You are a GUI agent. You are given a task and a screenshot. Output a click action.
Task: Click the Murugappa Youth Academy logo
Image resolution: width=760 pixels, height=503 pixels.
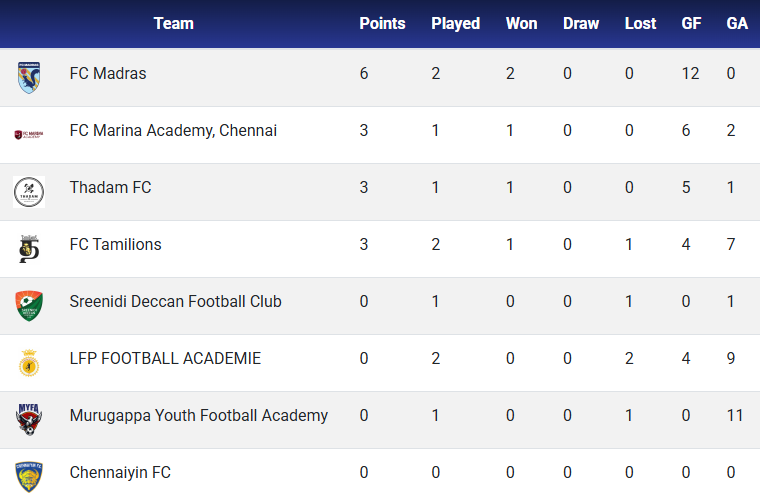[29, 419]
